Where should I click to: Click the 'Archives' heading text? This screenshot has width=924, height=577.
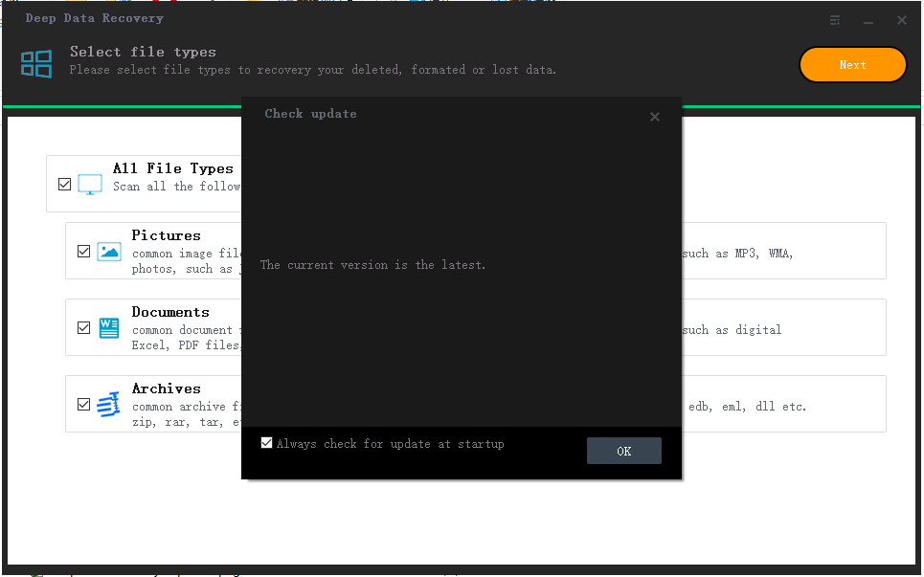pos(167,388)
